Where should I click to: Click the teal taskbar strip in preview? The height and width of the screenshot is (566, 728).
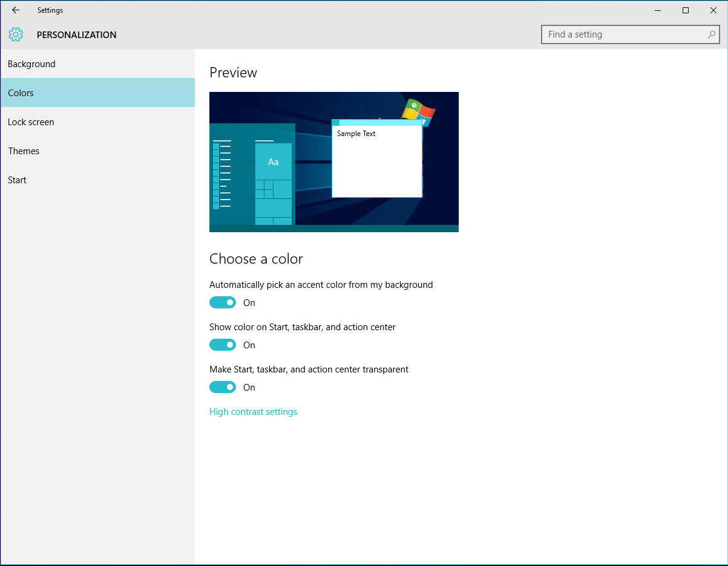pyautogui.click(x=334, y=229)
